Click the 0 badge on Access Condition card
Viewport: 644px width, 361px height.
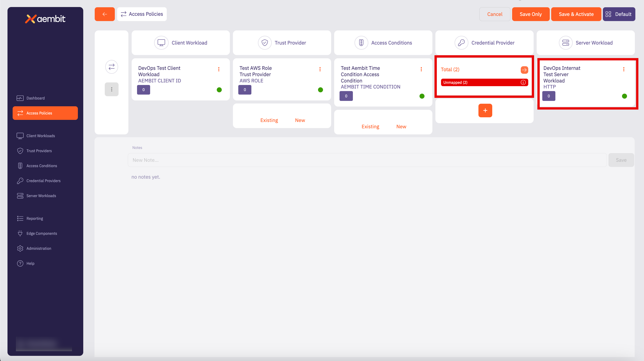pyautogui.click(x=346, y=96)
